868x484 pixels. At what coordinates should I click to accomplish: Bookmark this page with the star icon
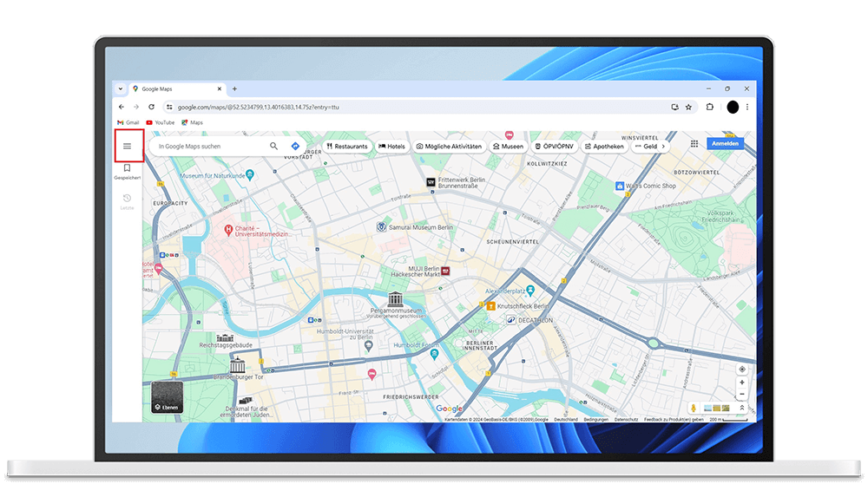(688, 108)
